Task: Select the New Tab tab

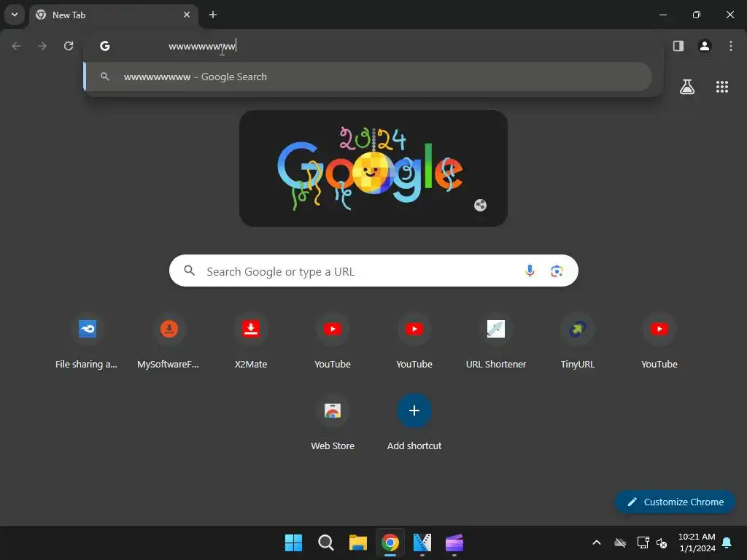Action: pos(113,15)
